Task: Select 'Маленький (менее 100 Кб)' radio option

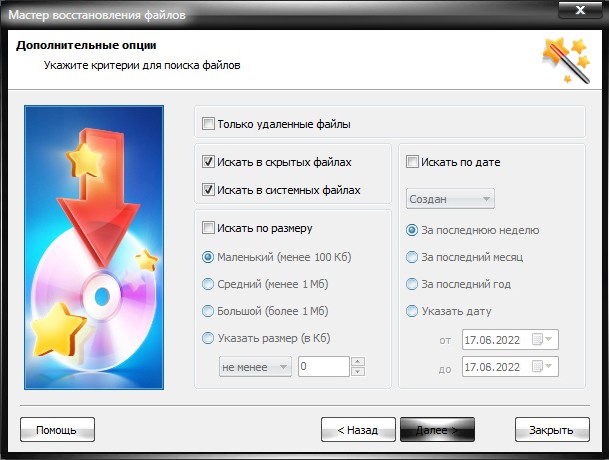Action: [208, 257]
